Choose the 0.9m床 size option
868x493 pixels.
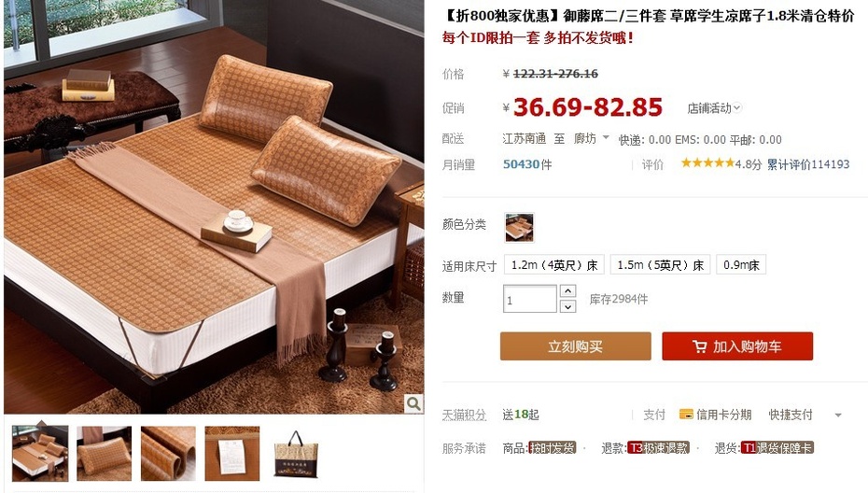pyautogui.click(x=741, y=265)
